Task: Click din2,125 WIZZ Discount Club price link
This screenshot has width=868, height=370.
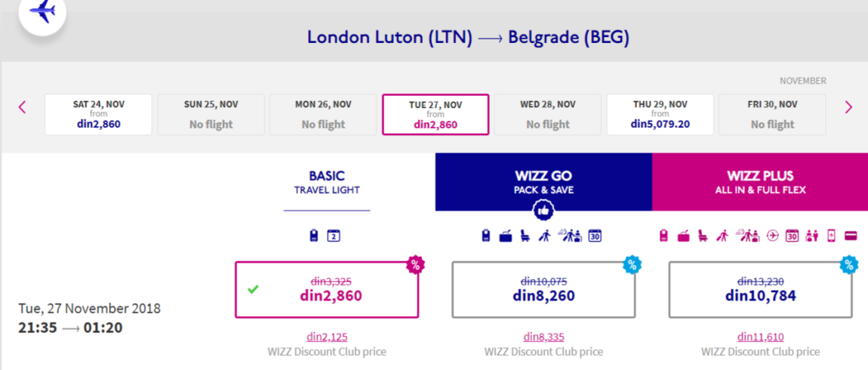Action: (327, 337)
